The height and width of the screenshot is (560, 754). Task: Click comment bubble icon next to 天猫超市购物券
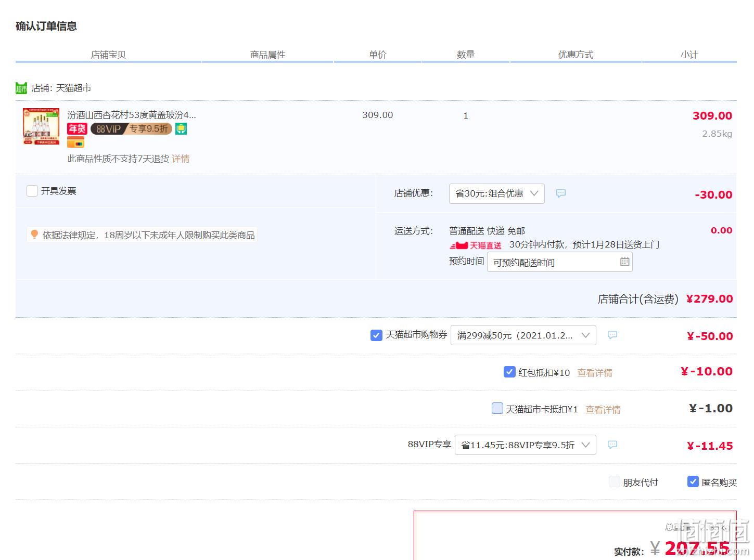[x=612, y=335]
